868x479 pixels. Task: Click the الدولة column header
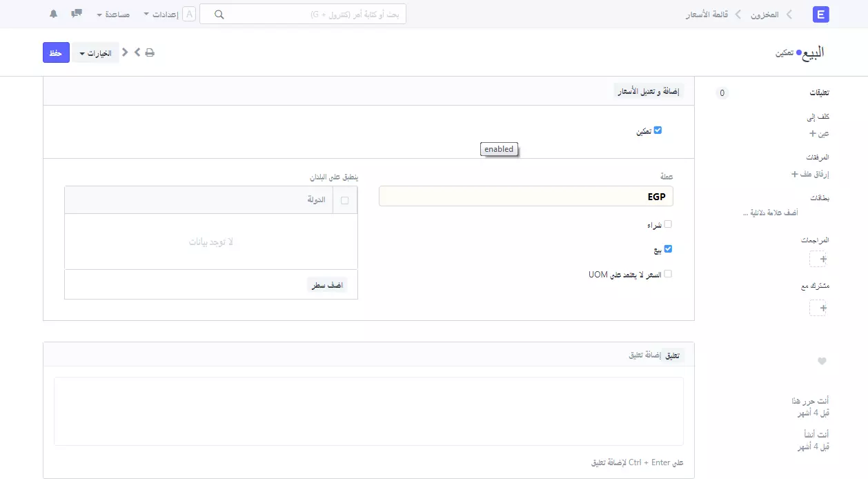(316, 200)
